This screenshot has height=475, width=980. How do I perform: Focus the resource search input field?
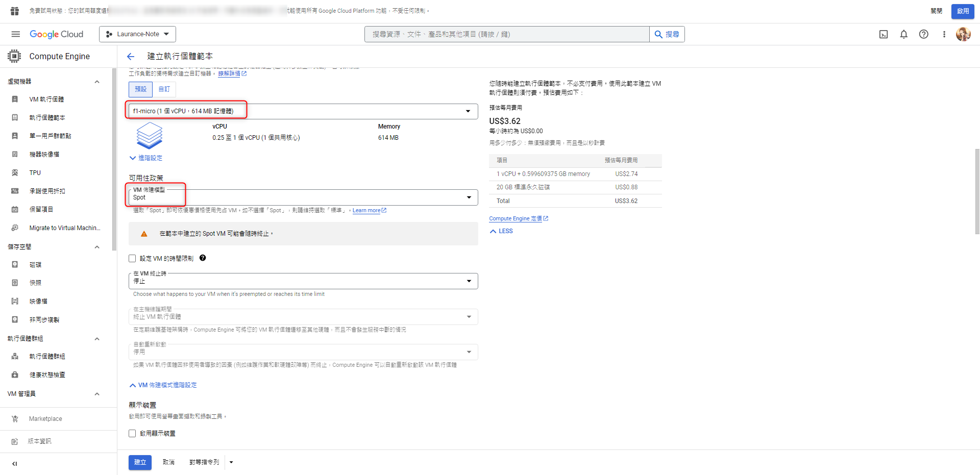pos(507,34)
